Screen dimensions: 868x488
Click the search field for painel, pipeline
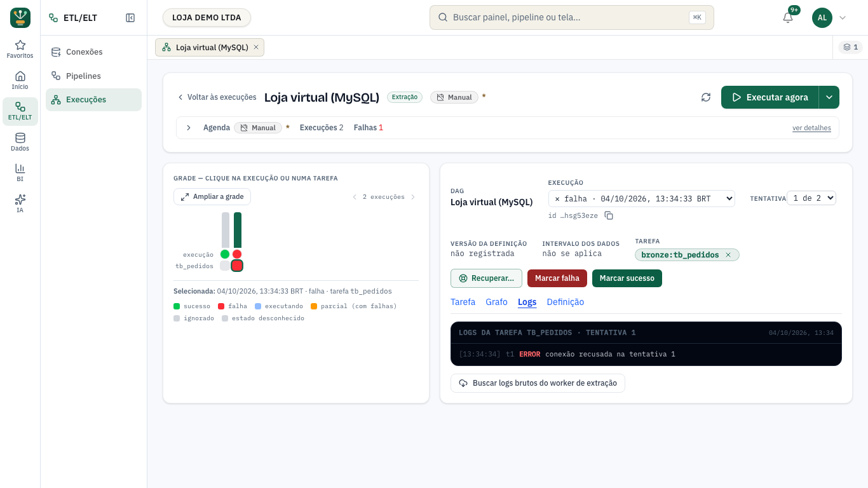coord(572,18)
